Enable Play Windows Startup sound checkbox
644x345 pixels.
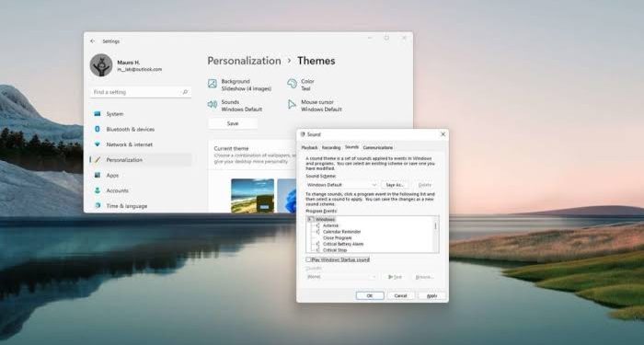coord(308,259)
